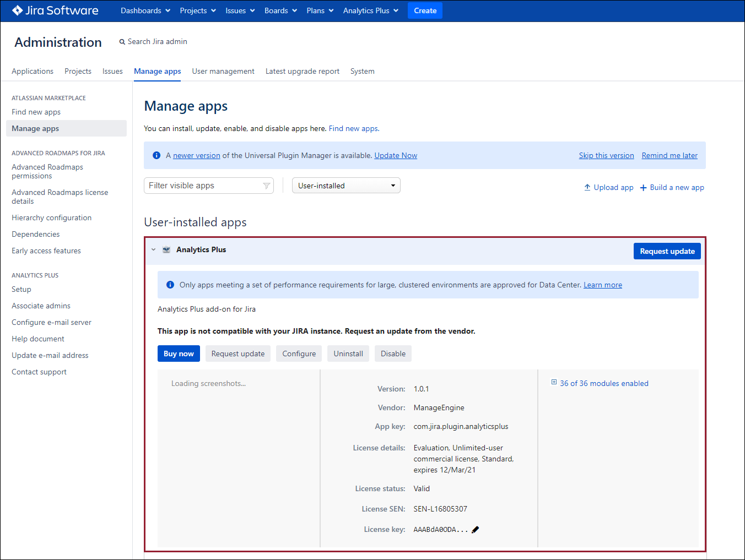Viewport: 745px width, 560px height.
Task: Click the filter funnel icon
Action: point(267,186)
